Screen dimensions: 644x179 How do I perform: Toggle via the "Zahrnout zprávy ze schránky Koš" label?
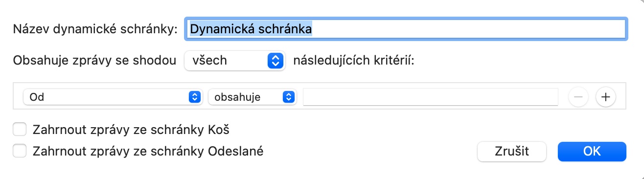[131, 130]
